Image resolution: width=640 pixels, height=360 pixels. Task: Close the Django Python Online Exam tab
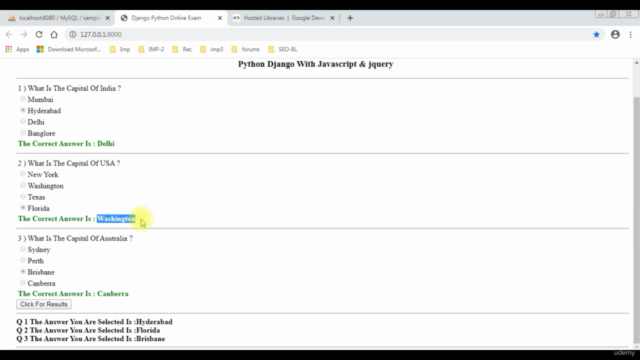tap(220, 18)
